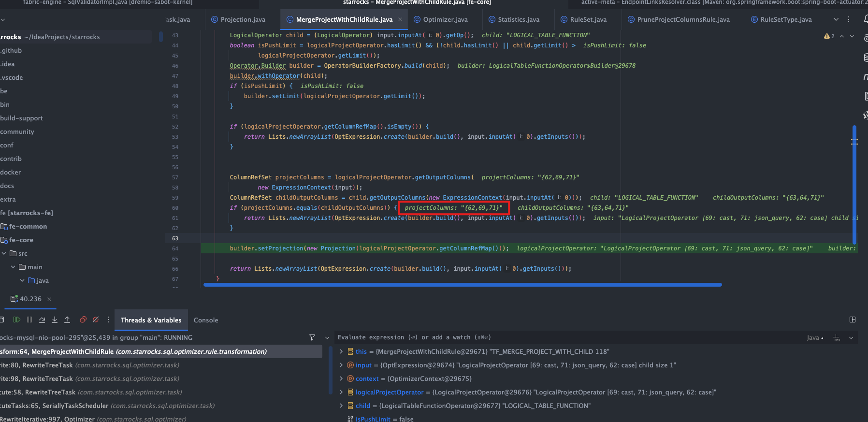
Task: Select isPushLimit = false variable
Action: (x=380, y=419)
